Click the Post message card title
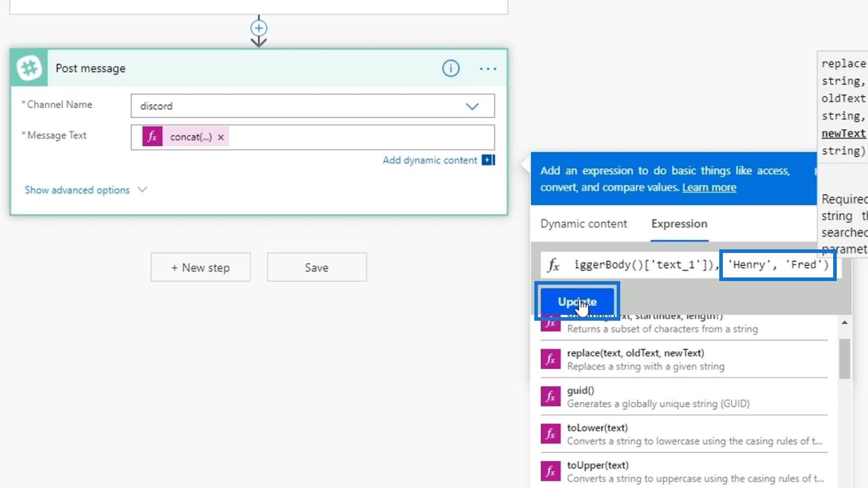868x488 pixels. pyautogui.click(x=91, y=68)
